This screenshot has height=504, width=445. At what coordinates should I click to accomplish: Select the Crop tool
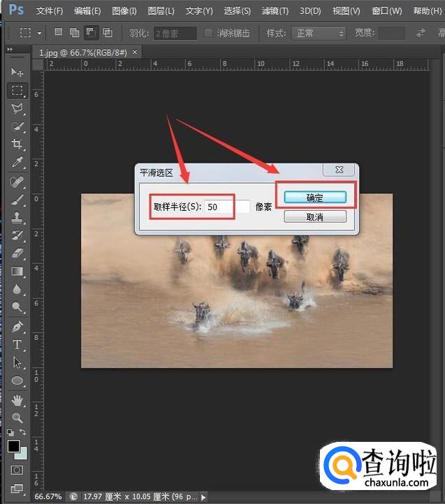click(17, 144)
